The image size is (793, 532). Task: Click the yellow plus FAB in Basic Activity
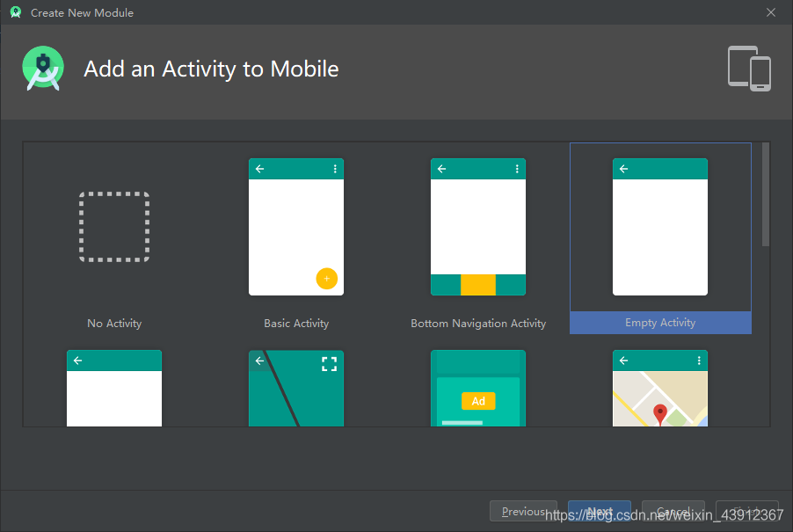(327, 279)
